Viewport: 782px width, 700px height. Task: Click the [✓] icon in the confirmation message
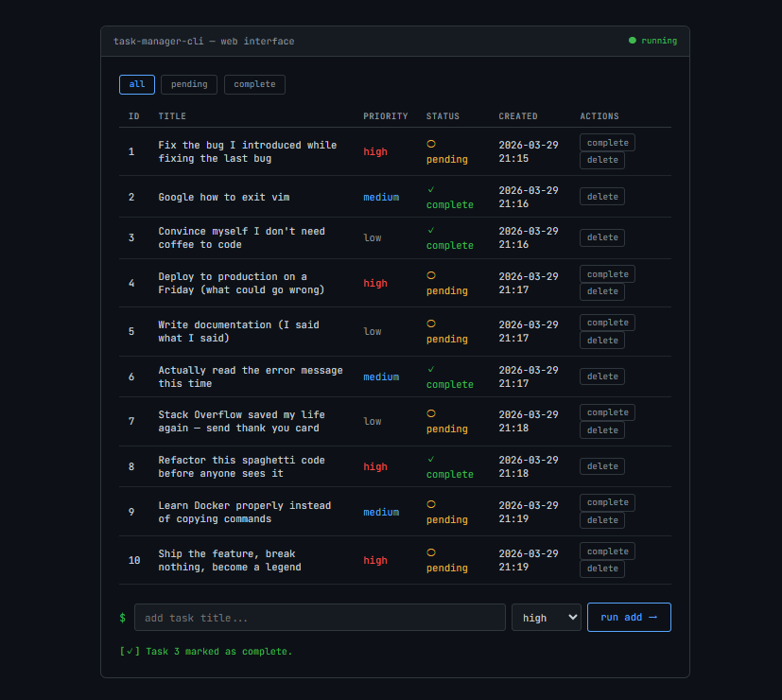tap(130, 651)
